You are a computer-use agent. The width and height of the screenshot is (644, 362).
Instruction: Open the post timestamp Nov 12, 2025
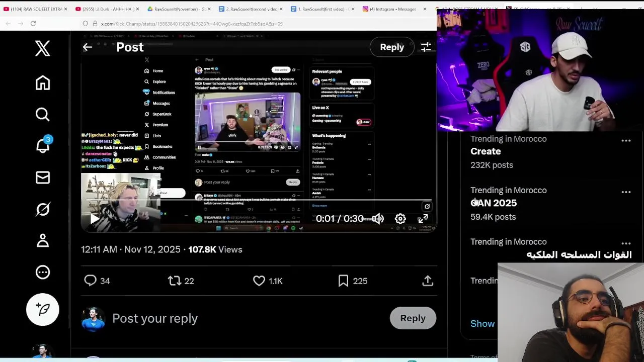[x=131, y=249]
